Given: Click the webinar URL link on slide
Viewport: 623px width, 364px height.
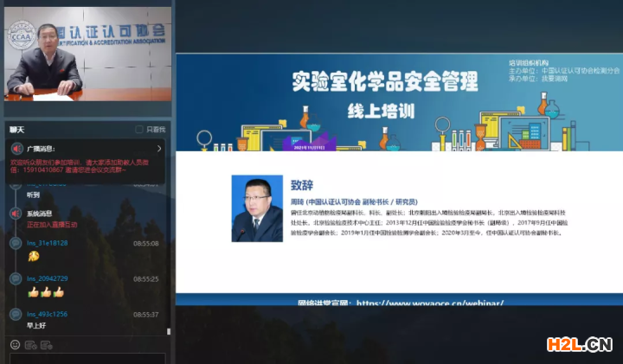Looking at the screenshot, I should pos(429,303).
